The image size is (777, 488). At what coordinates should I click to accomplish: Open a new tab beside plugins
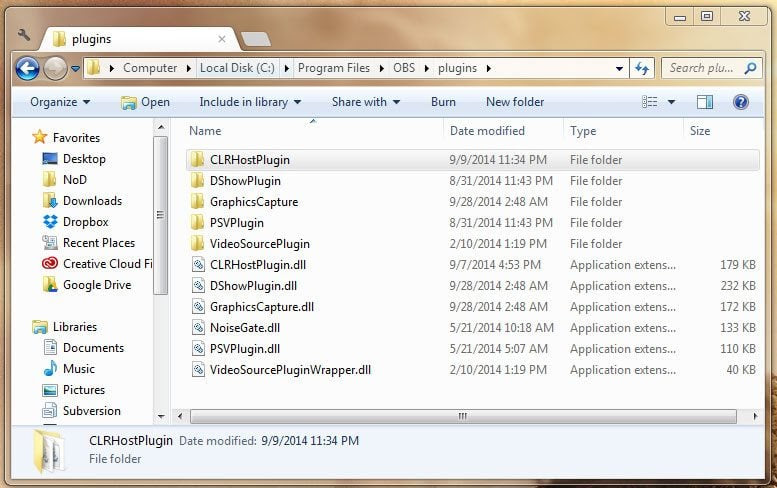[256, 39]
